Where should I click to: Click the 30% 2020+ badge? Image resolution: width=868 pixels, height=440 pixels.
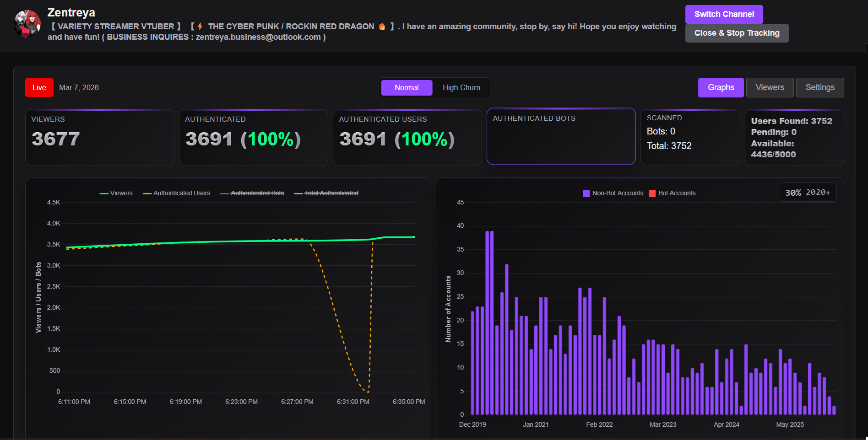click(808, 193)
